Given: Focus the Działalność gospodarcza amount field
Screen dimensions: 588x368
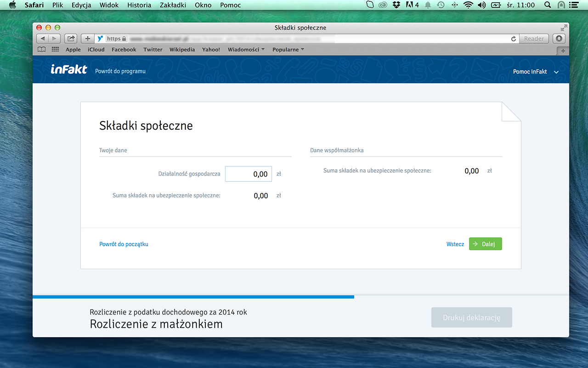Looking at the screenshot, I should pos(249,174).
